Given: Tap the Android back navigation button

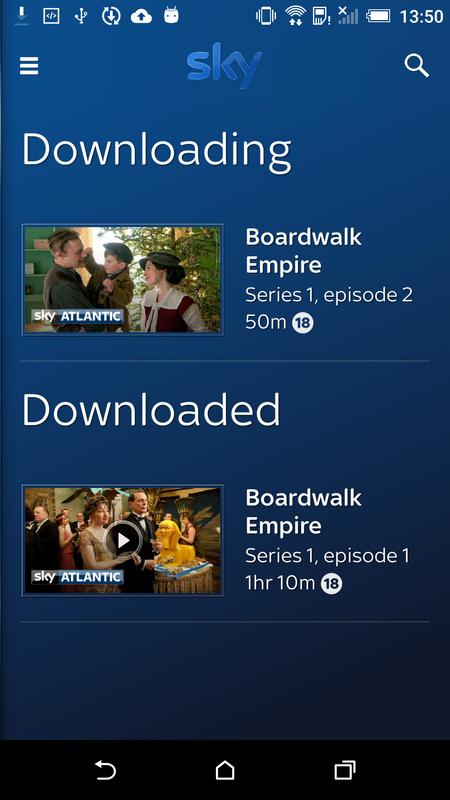Looking at the screenshot, I should coord(106,770).
